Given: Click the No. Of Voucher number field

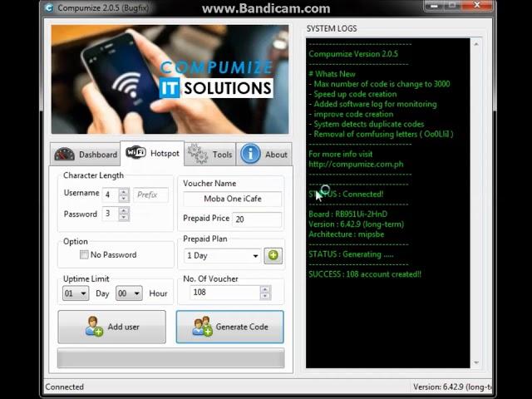Looking at the screenshot, I should (225, 293).
